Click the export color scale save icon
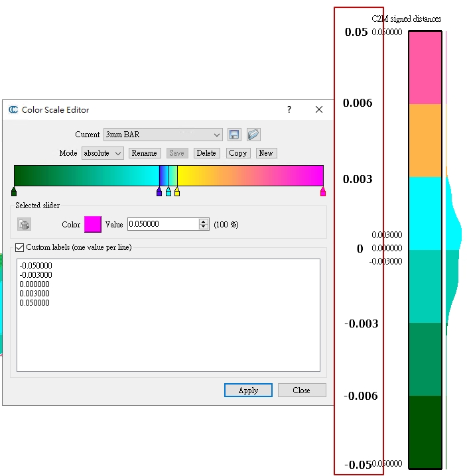Screen dimensions: 467x476 (x=233, y=135)
